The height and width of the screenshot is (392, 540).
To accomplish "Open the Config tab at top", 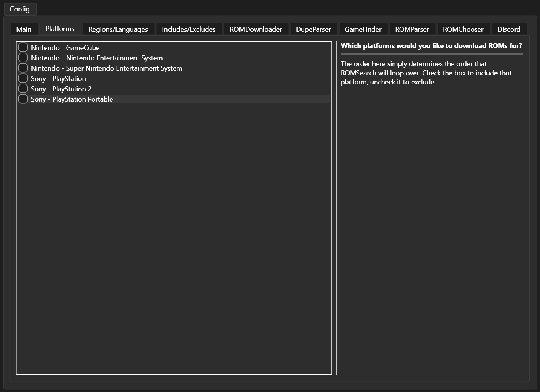I will click(x=20, y=9).
